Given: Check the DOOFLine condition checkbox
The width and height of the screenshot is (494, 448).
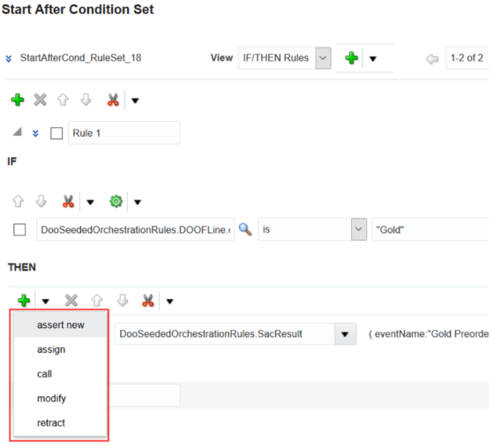Looking at the screenshot, I should click(19, 229).
